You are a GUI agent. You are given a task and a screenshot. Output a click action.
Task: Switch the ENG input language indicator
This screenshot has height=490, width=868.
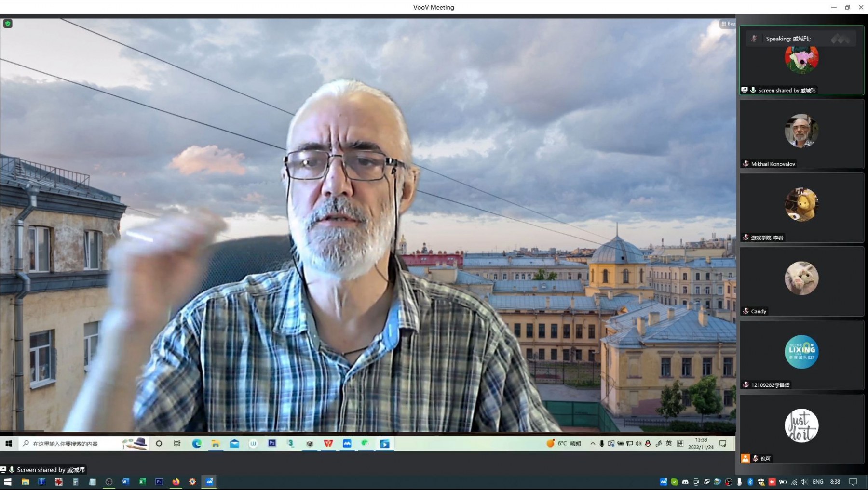tap(818, 482)
